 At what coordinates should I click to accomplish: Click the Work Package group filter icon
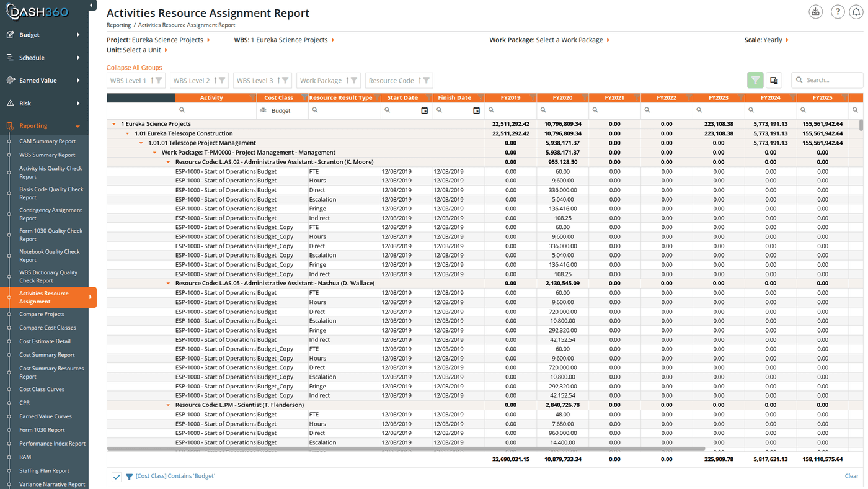354,80
